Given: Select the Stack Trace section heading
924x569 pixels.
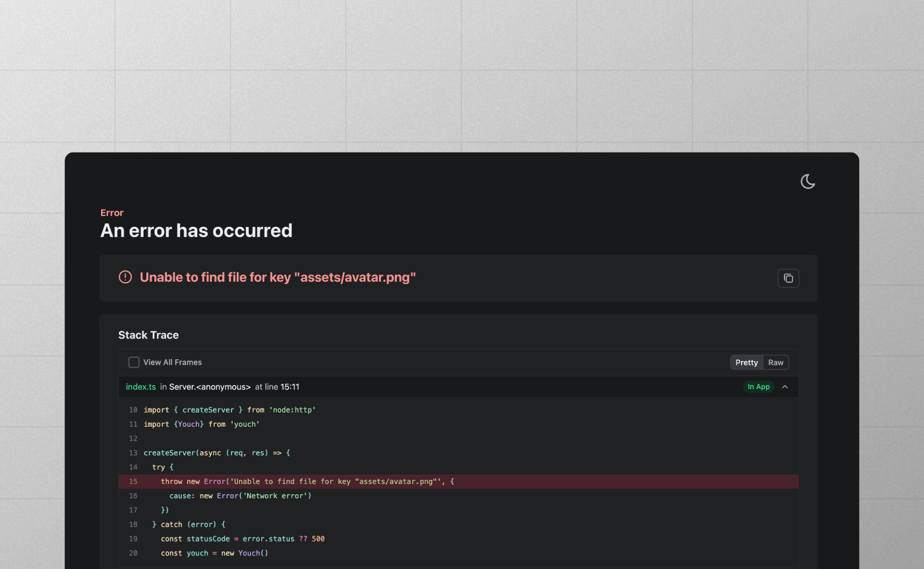Looking at the screenshot, I should tap(148, 335).
